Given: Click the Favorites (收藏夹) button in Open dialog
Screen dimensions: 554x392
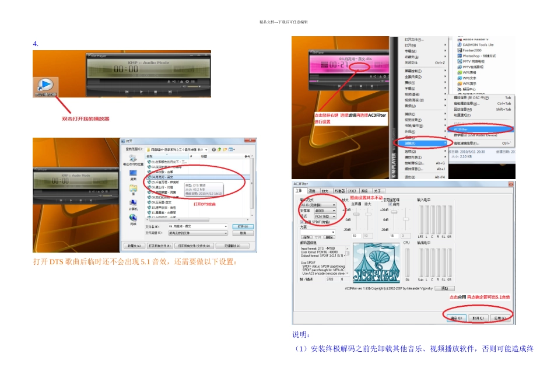Looking at the screenshot, I should click(134, 246).
